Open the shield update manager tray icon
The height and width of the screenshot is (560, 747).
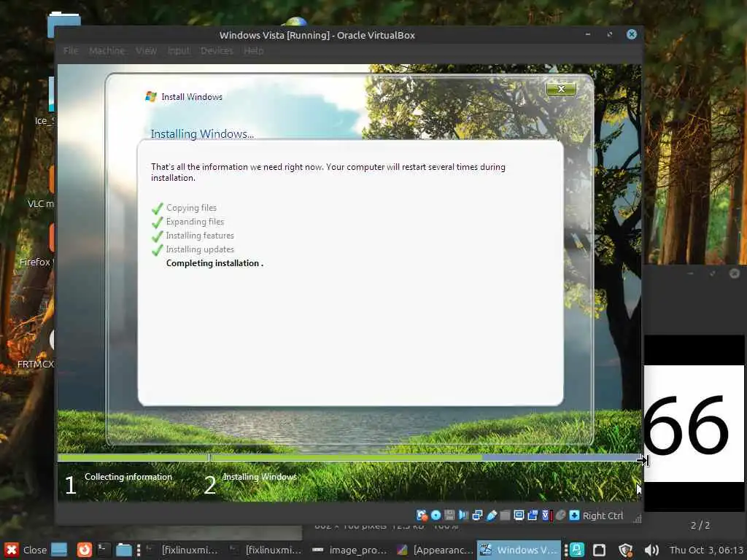[625, 550]
